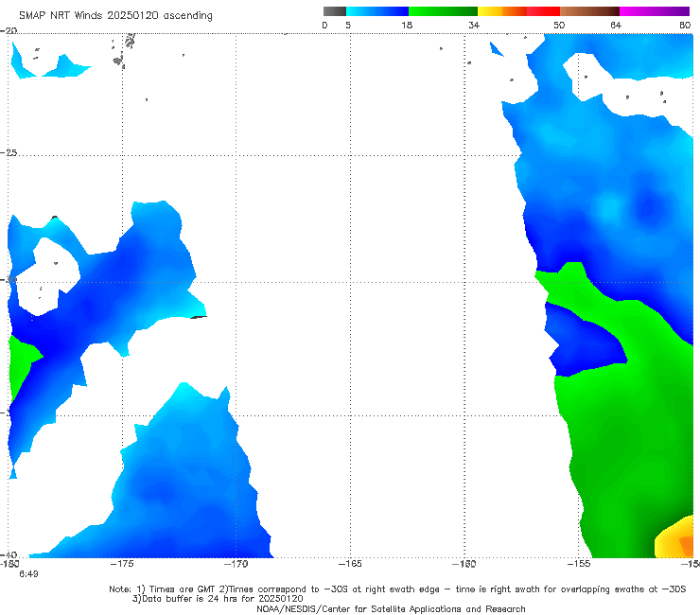Pick the green 18–34 color bar segment
This screenshot has width=700, height=615.
click(443, 11)
